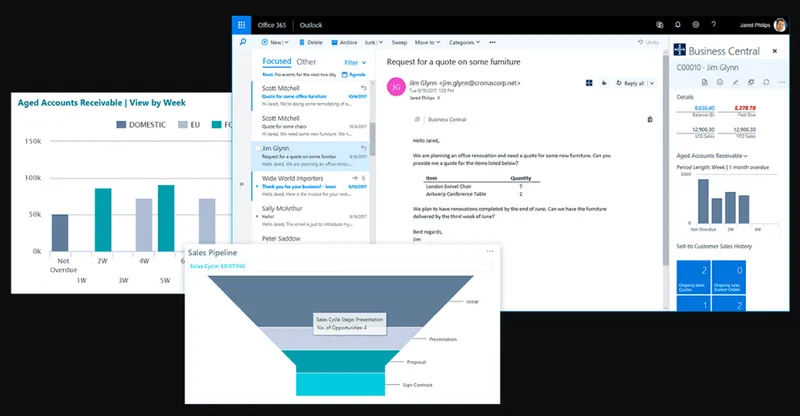Click the search magnifier icon in Outlook
The height and width of the screenshot is (416, 800).
(243, 42)
